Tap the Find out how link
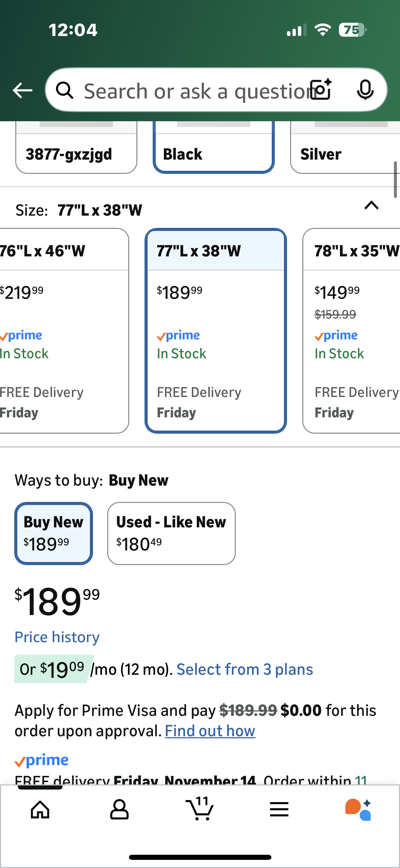The image size is (400, 868). tap(210, 731)
